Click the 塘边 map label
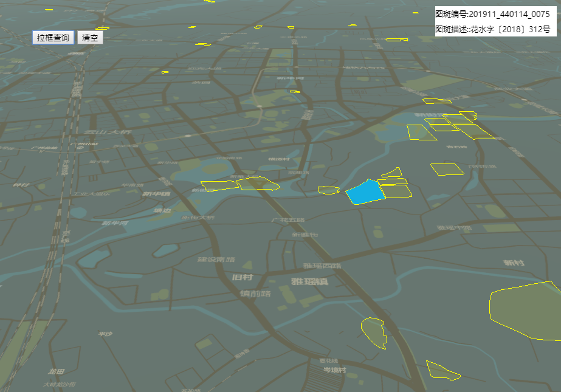Screen dimensions: 561x392 click(x=162, y=210)
